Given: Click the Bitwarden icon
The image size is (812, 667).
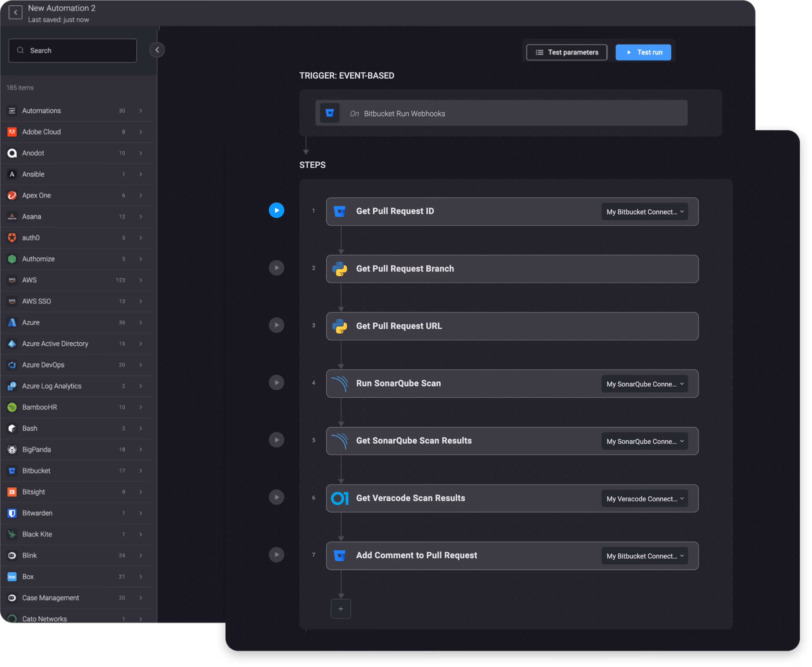Looking at the screenshot, I should click(x=12, y=513).
